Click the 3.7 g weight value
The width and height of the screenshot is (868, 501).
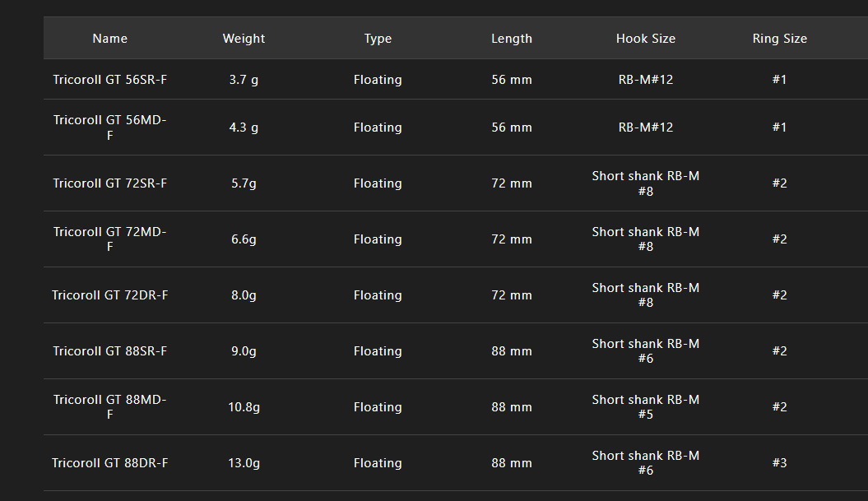coord(244,80)
